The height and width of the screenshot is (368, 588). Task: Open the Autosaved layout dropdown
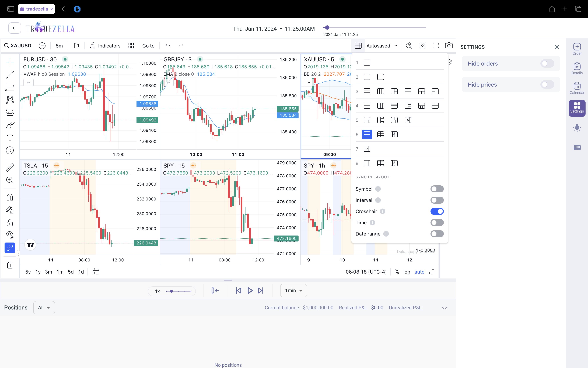coord(382,46)
